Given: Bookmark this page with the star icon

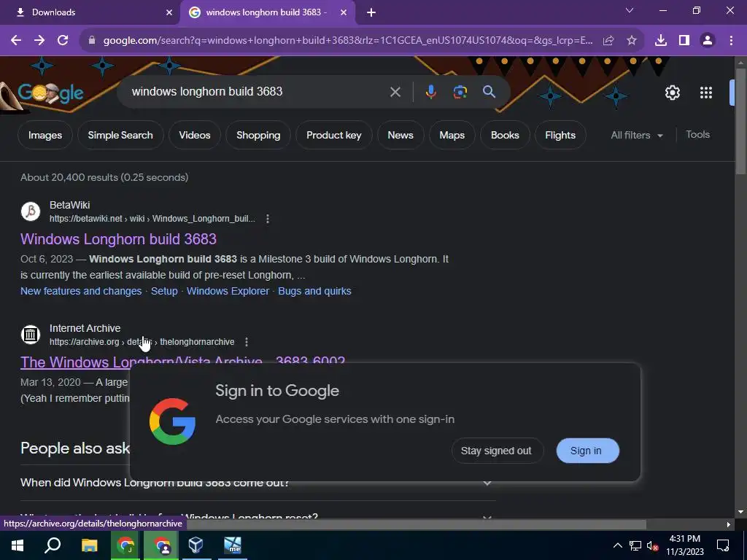Looking at the screenshot, I should [x=631, y=41].
